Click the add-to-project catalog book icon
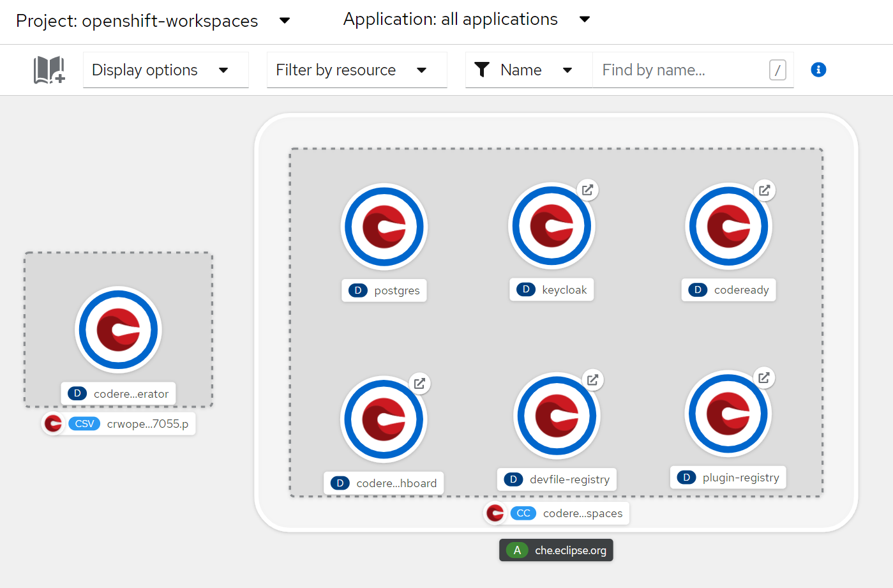 49,70
